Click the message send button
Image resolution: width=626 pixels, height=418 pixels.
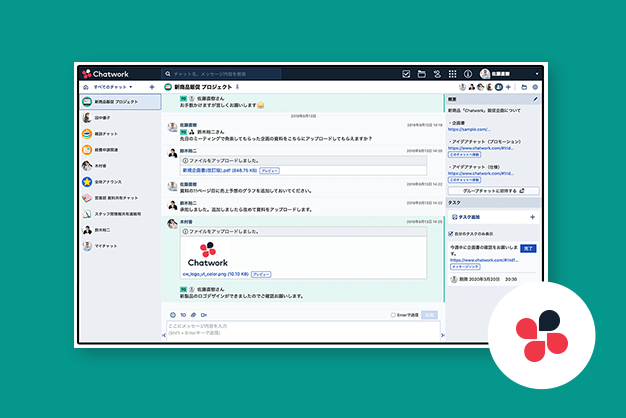430,315
